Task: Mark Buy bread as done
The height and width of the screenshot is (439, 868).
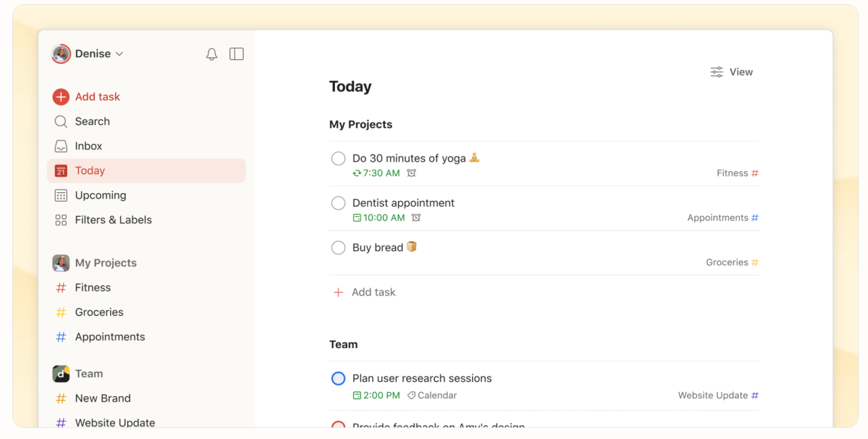Action: click(x=338, y=248)
